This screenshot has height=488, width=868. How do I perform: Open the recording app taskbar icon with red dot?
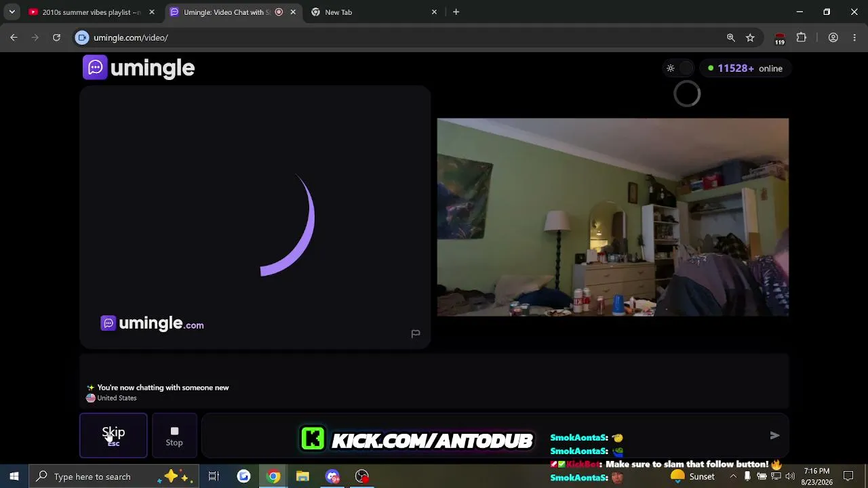click(x=362, y=476)
